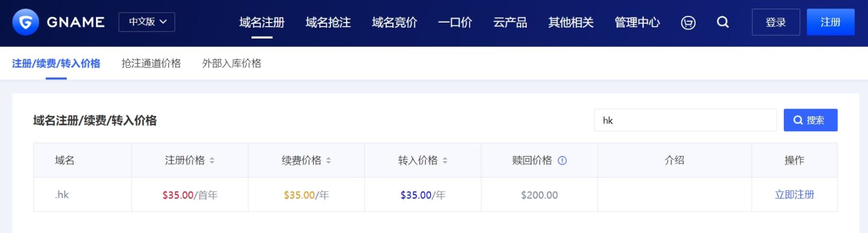Sort by transfer-in price arrows
The height and width of the screenshot is (233, 868).
445,161
